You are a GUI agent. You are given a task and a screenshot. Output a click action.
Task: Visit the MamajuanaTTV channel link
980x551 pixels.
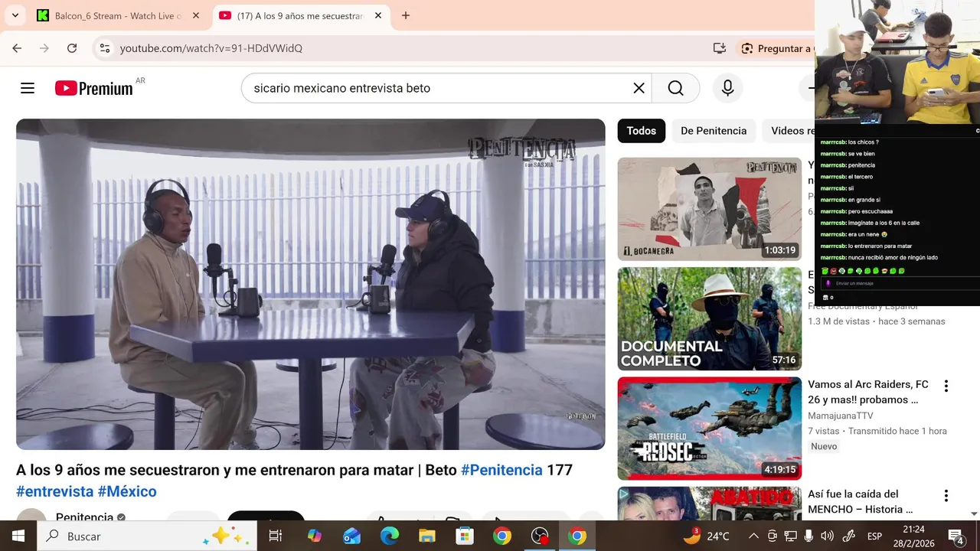841,416
